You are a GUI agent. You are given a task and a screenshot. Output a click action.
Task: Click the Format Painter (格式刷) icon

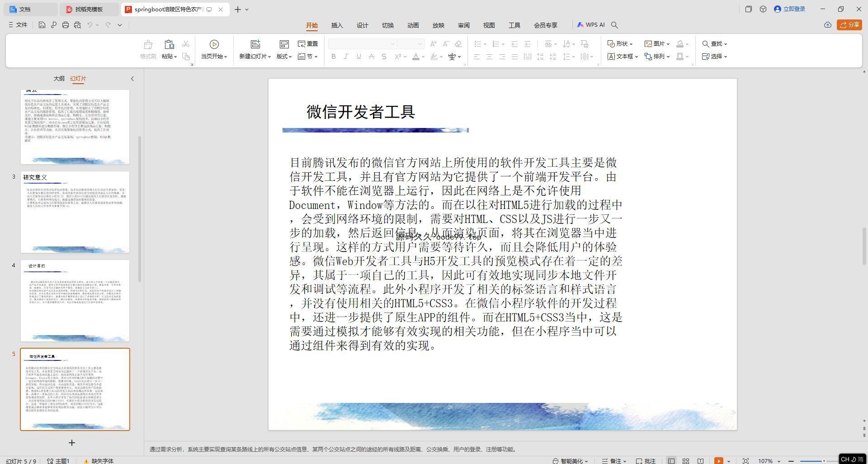coord(148,44)
